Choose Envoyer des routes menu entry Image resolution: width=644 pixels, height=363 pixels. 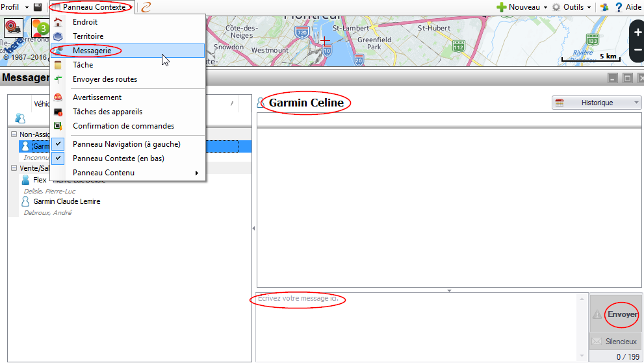[x=105, y=79]
